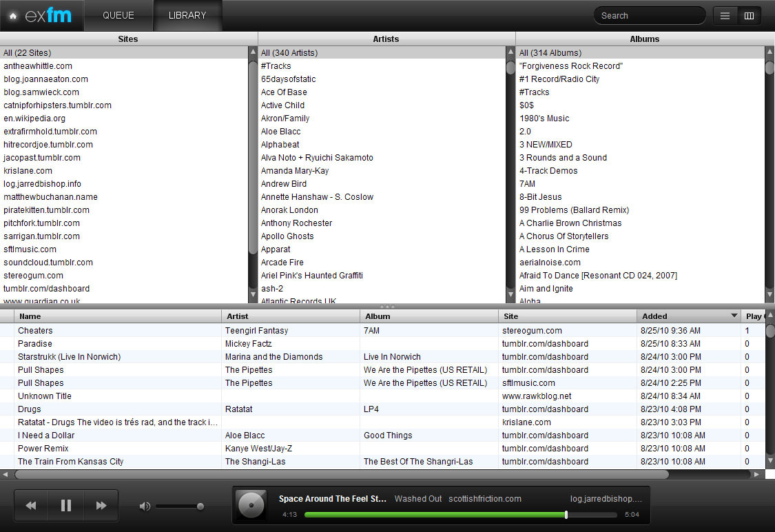Image resolution: width=775 pixels, height=532 pixels.
Task: Click the home icon beside exfm logo
Action: tap(12, 16)
